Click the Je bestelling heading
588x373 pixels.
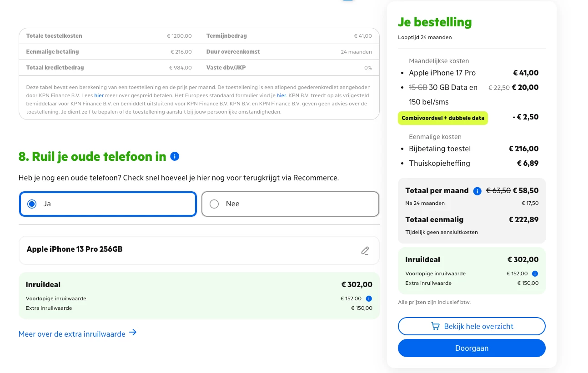(435, 22)
